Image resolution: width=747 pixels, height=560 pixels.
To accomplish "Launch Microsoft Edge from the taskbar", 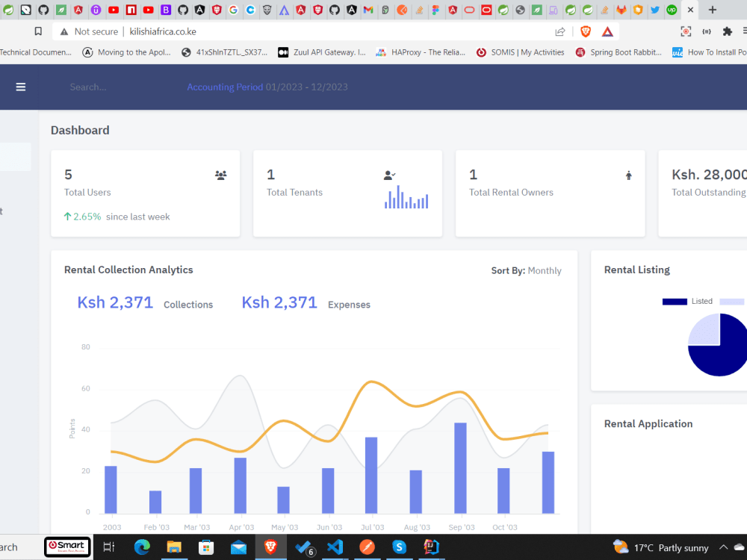I will (141, 547).
